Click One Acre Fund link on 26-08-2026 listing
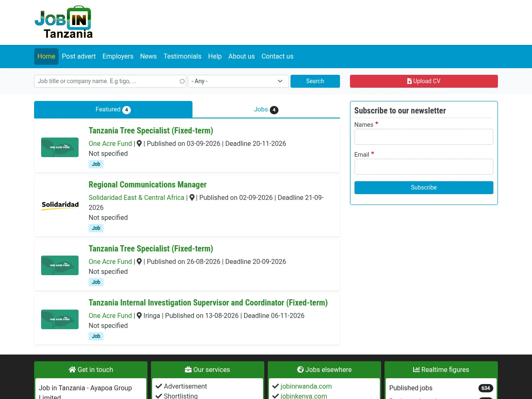This screenshot has height=399, width=532. [x=110, y=261]
